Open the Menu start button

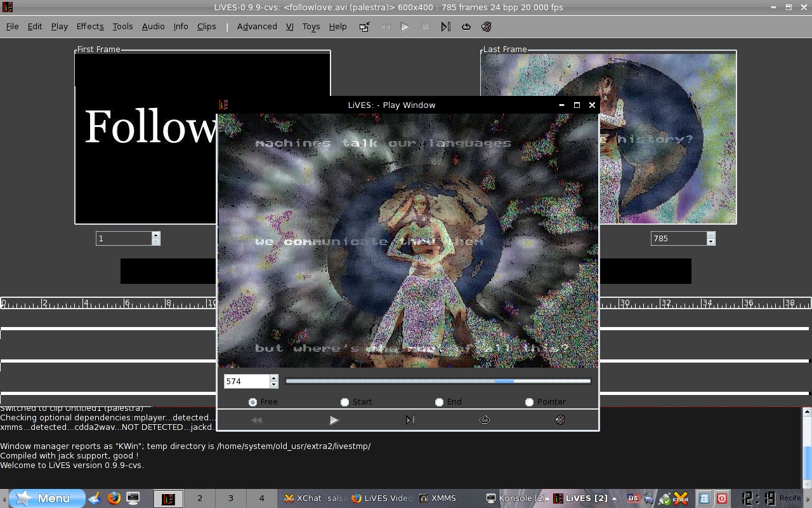click(x=47, y=498)
